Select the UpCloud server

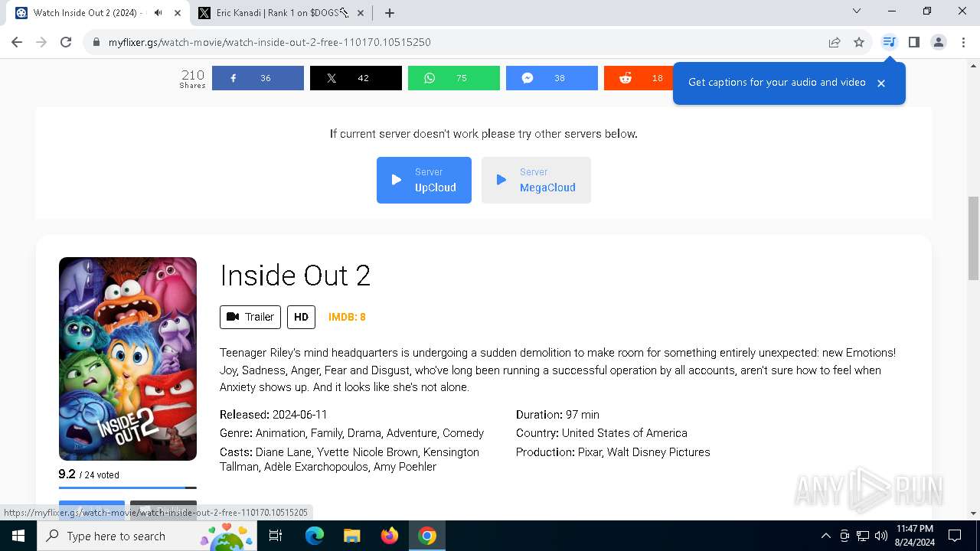point(424,180)
